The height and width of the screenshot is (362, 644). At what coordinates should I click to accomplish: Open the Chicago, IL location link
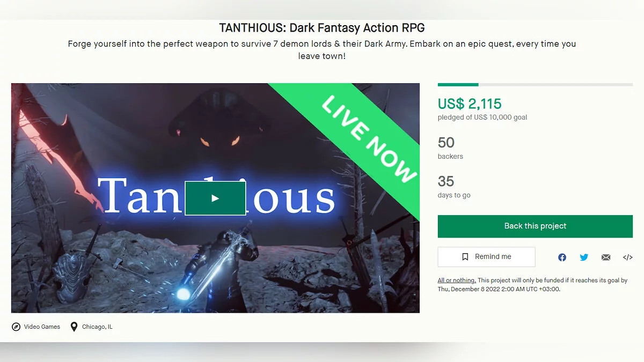pyautogui.click(x=97, y=327)
